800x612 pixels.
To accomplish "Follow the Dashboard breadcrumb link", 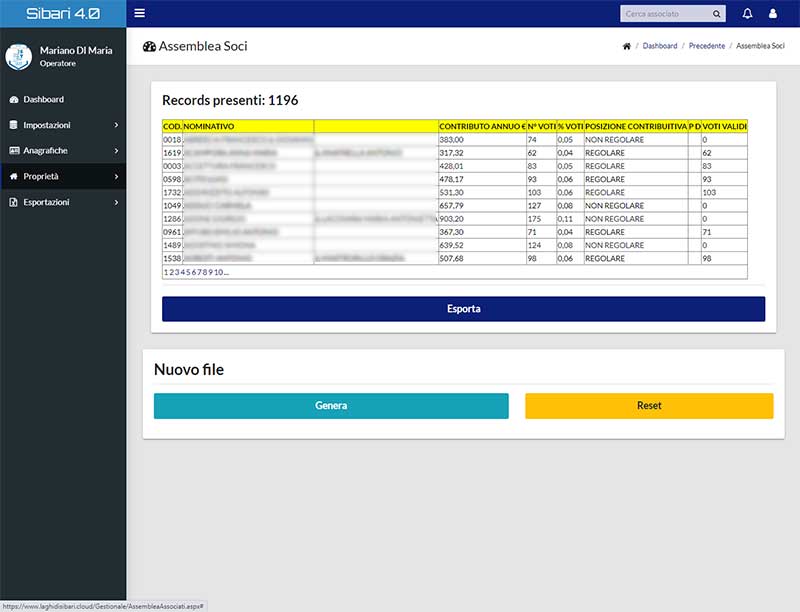I will [x=660, y=46].
